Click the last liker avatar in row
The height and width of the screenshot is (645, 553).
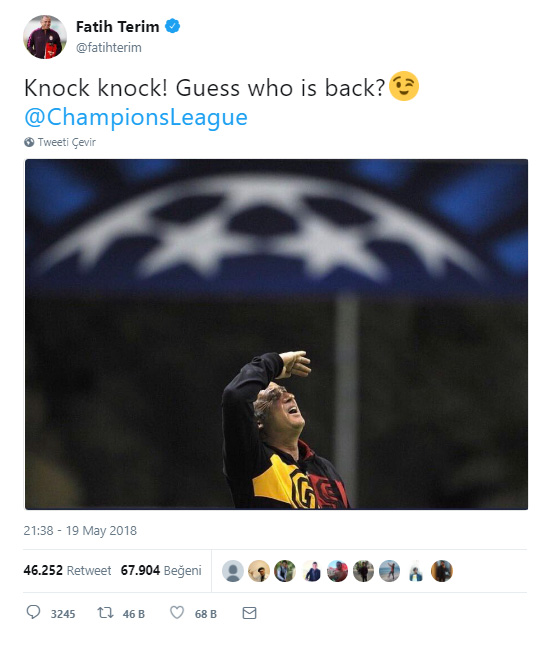(x=441, y=571)
